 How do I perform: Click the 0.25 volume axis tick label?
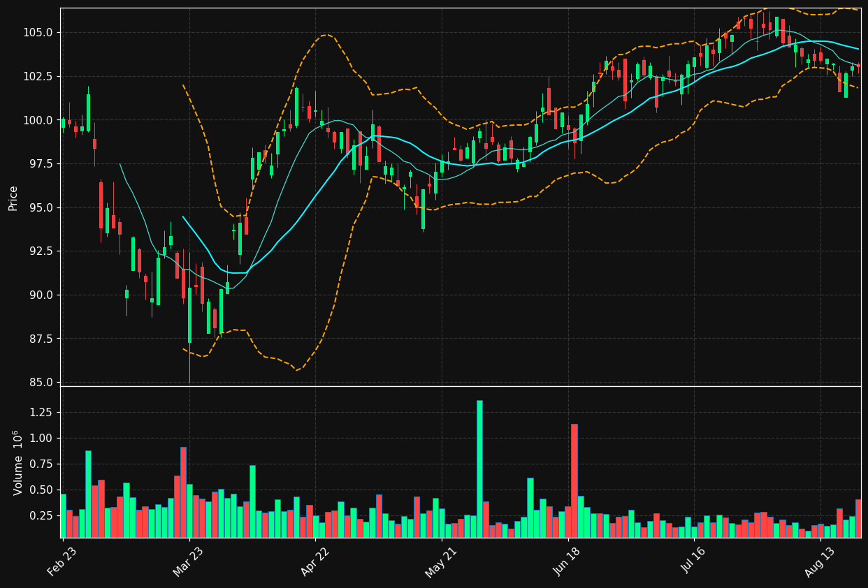[x=42, y=515]
